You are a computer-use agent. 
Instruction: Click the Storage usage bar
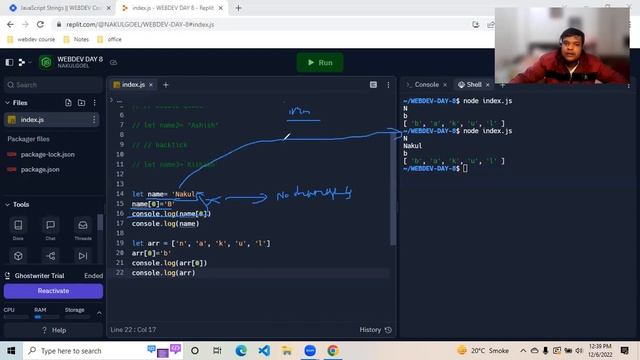coord(78,317)
